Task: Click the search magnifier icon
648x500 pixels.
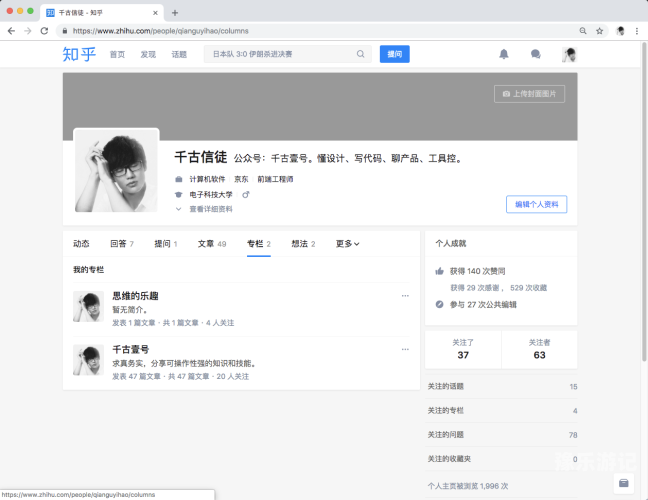Action: coord(360,54)
